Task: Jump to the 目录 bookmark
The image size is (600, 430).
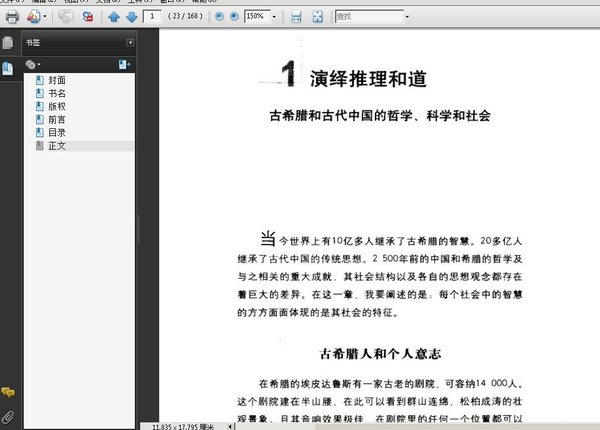Action: point(56,132)
